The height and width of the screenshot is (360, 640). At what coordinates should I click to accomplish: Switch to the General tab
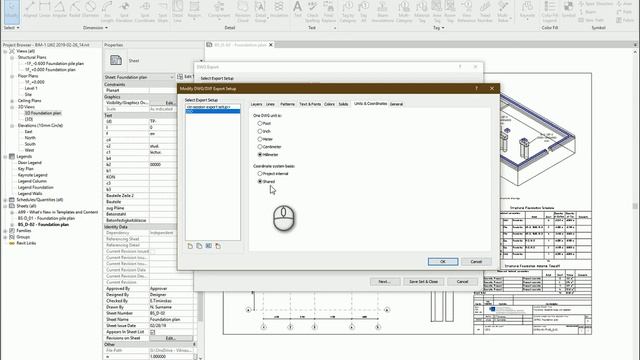396,104
